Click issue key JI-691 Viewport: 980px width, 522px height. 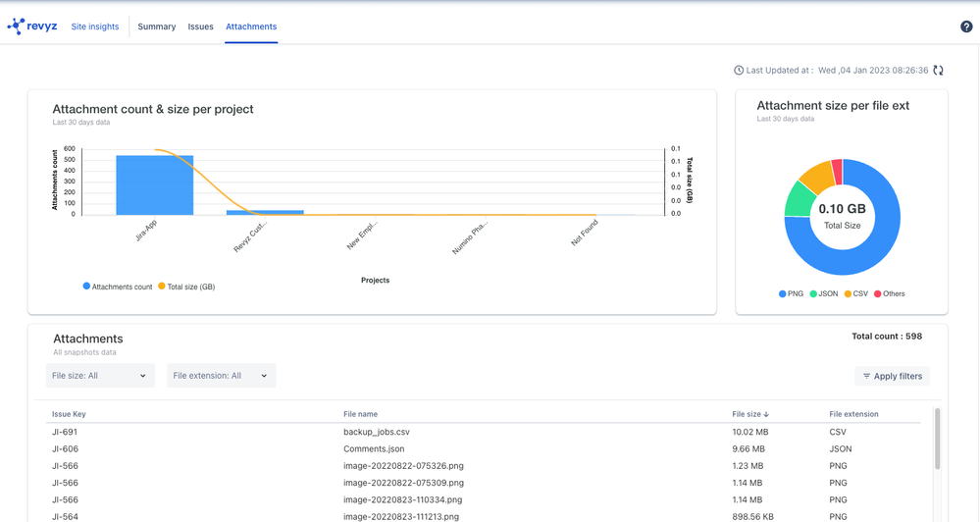pos(65,432)
